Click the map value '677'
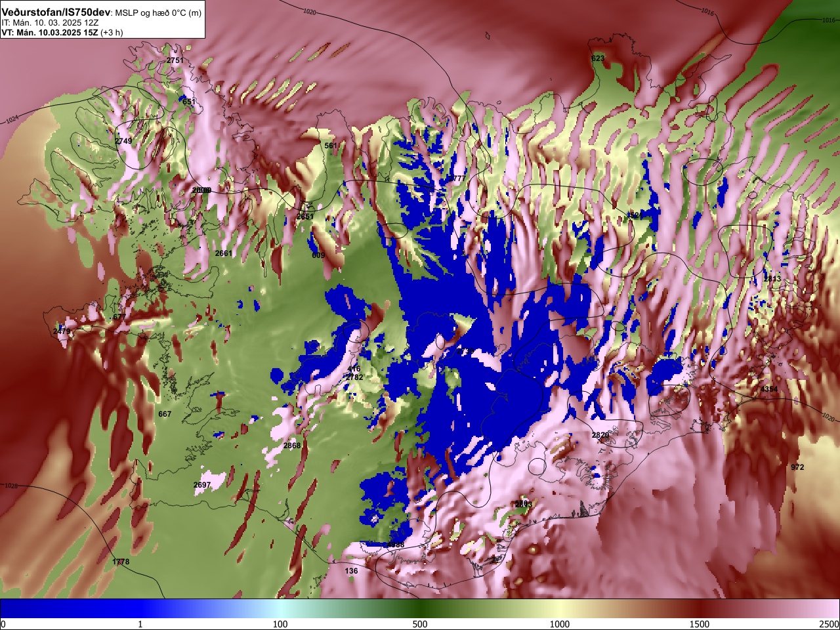840x630 pixels. click(x=119, y=317)
